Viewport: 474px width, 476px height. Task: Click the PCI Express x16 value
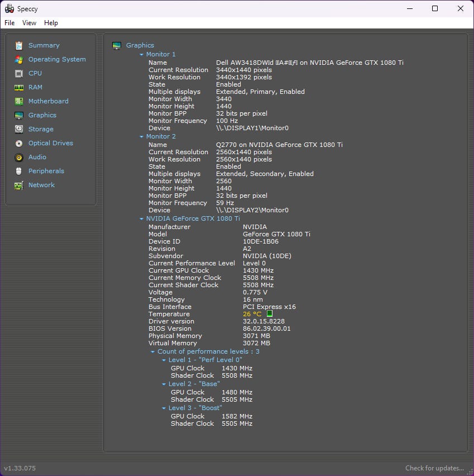269,307
